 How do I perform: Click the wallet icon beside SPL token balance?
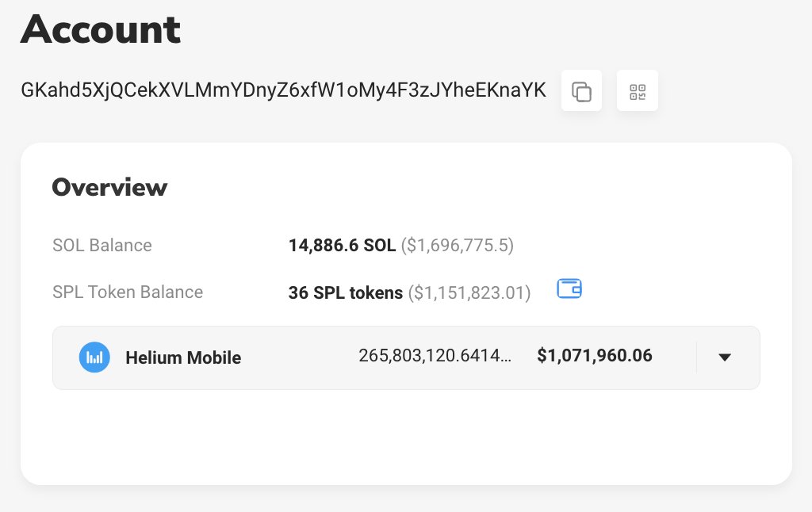(569, 289)
